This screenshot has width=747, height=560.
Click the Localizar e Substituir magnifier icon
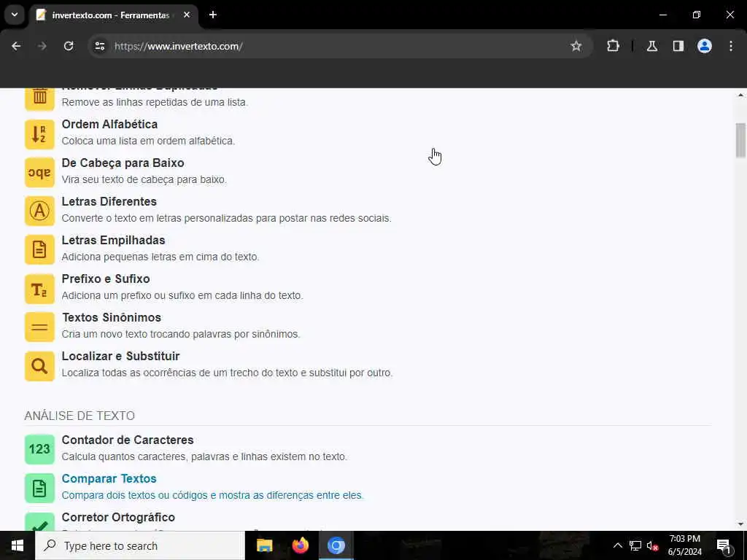39,366
